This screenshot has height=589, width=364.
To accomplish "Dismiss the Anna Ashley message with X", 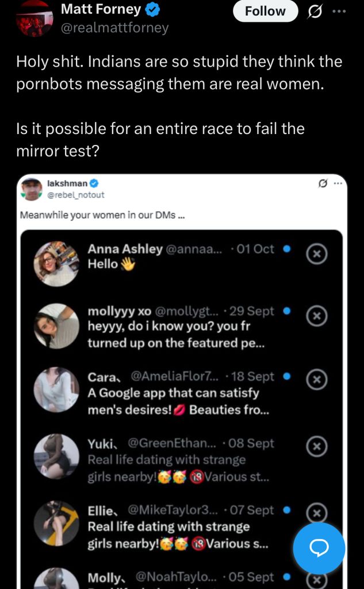I will coord(316,254).
